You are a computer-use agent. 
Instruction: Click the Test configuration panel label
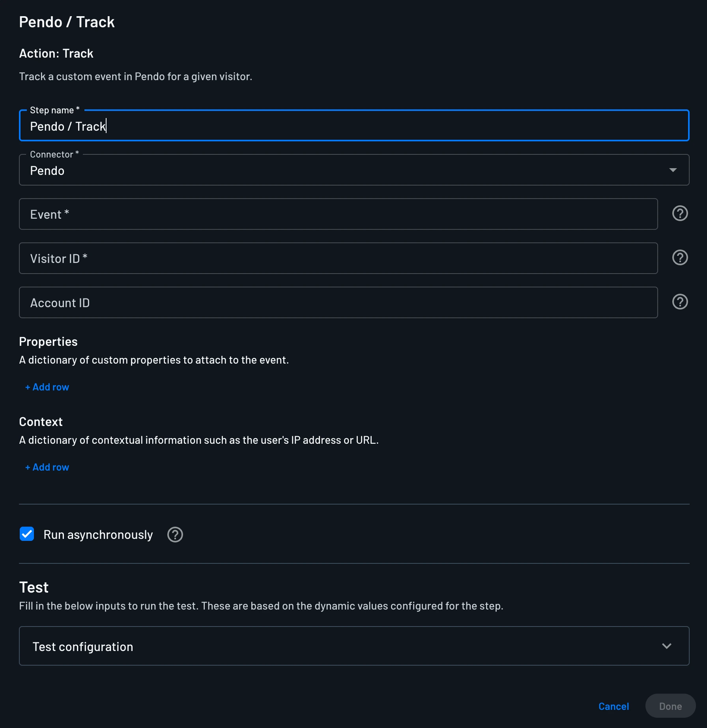click(83, 647)
